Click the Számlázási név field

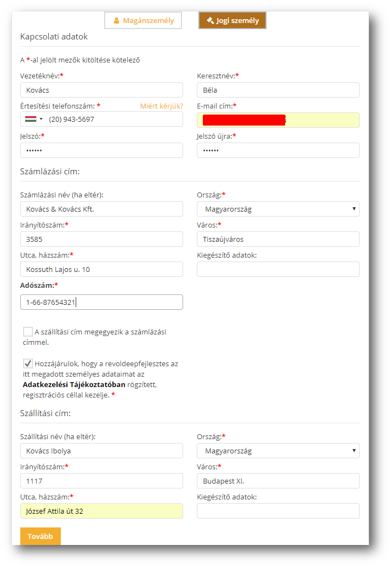[x=101, y=209]
